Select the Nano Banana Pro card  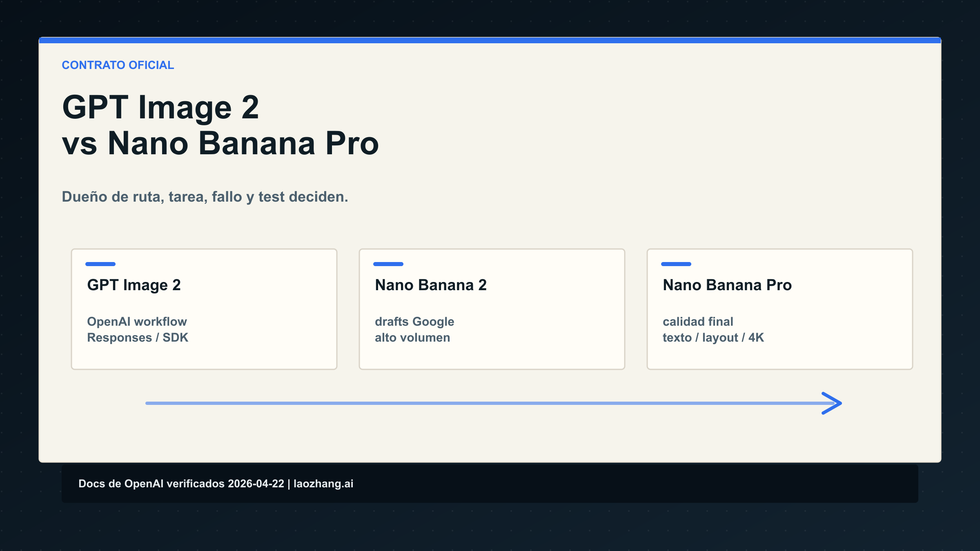[780, 309]
